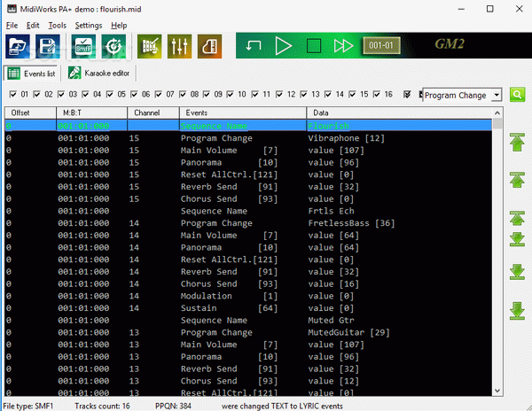Open the Settings menu
Screen dimensions: 532x411
pos(88,26)
